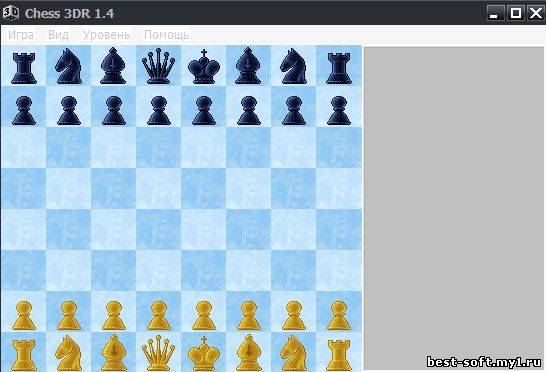Viewport: 546px width, 372px height.
Task: Maximize the Chess 3DR window
Action: coord(515,13)
